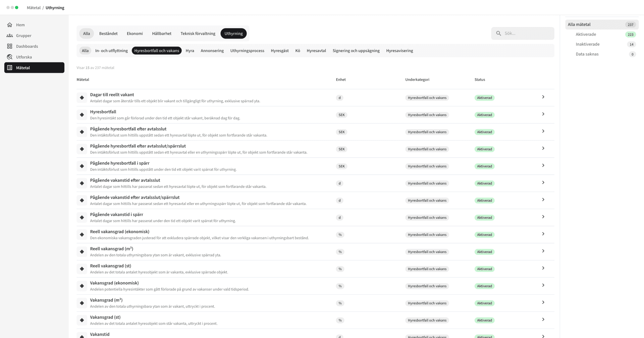Expand the Reell vakansgrad (st) row
Screen dimensions: 644x338
point(543,268)
